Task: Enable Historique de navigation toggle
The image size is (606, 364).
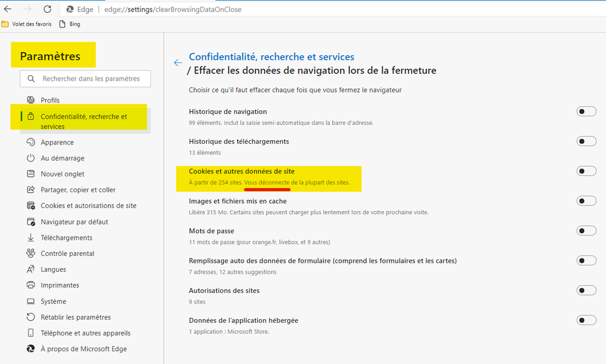Action: coord(586,112)
